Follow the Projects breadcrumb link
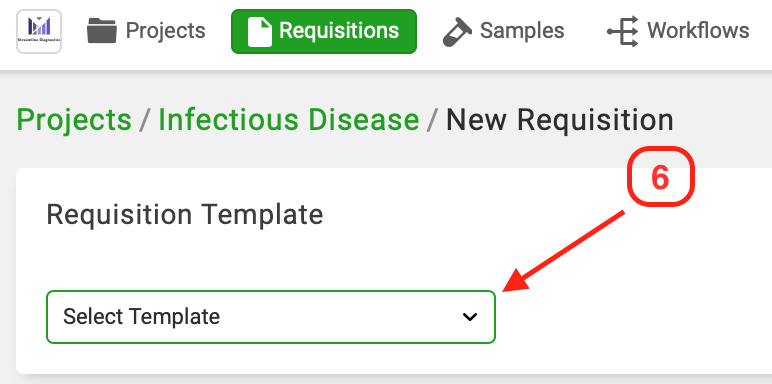Image resolution: width=772 pixels, height=384 pixels. point(74,120)
